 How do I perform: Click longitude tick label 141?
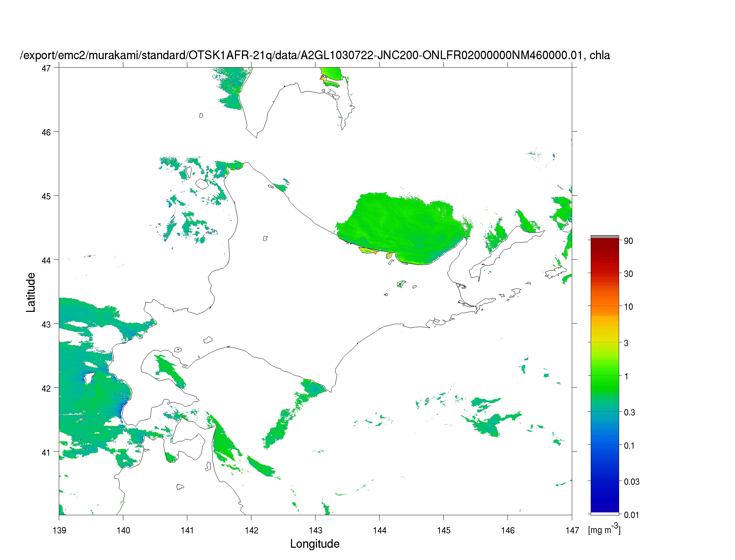coord(187,530)
